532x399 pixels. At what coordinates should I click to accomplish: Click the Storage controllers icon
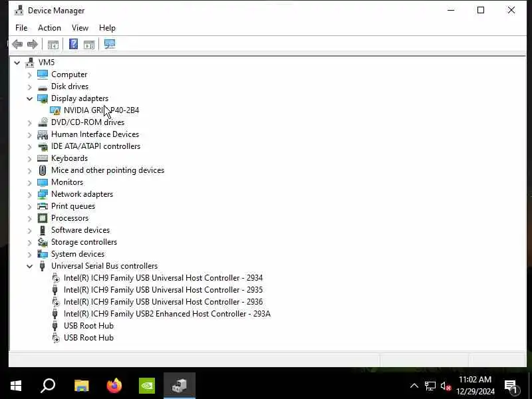43,242
